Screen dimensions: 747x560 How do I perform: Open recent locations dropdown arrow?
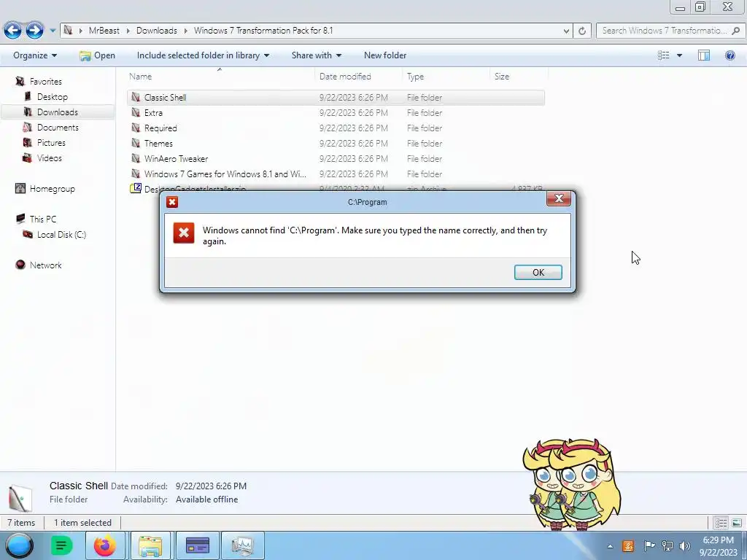click(x=53, y=31)
